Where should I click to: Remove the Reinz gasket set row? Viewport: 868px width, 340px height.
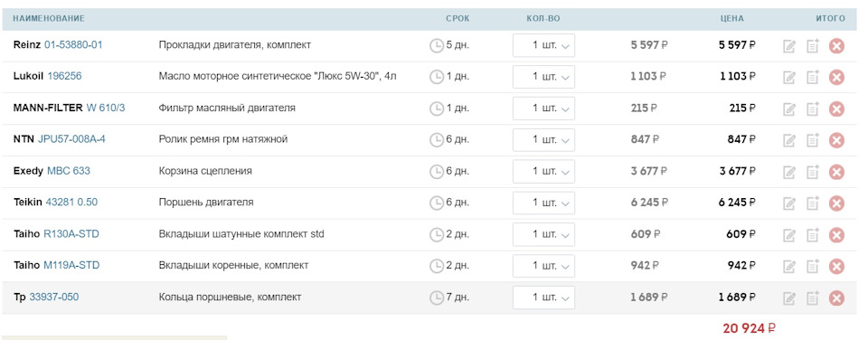point(836,46)
